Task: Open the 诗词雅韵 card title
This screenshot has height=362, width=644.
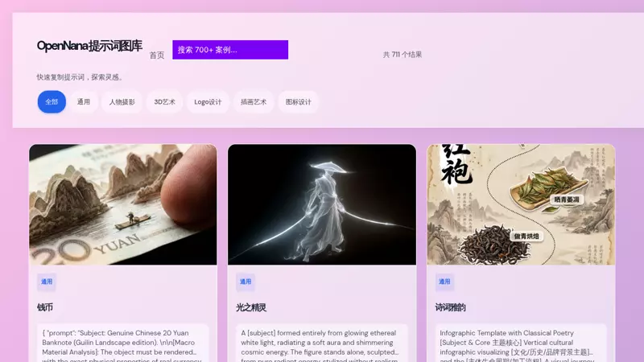Action: coord(451,307)
